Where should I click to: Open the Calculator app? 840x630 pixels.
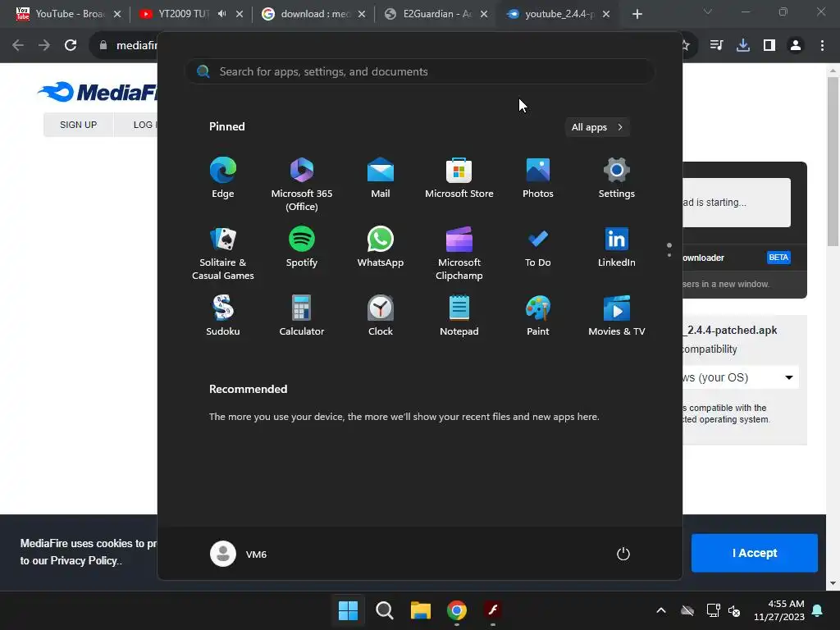click(302, 316)
